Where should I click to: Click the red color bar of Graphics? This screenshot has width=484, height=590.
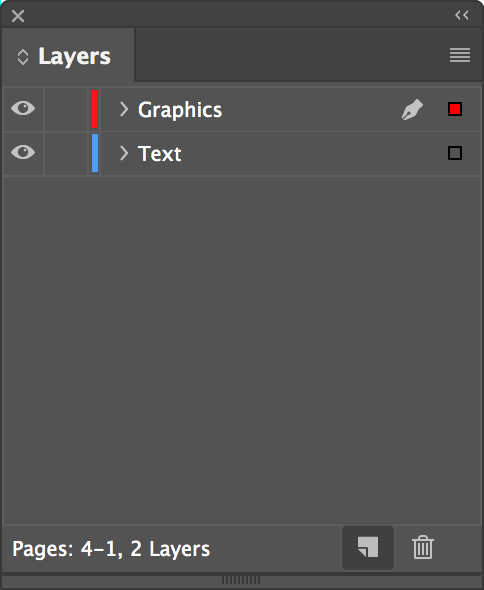(95, 109)
